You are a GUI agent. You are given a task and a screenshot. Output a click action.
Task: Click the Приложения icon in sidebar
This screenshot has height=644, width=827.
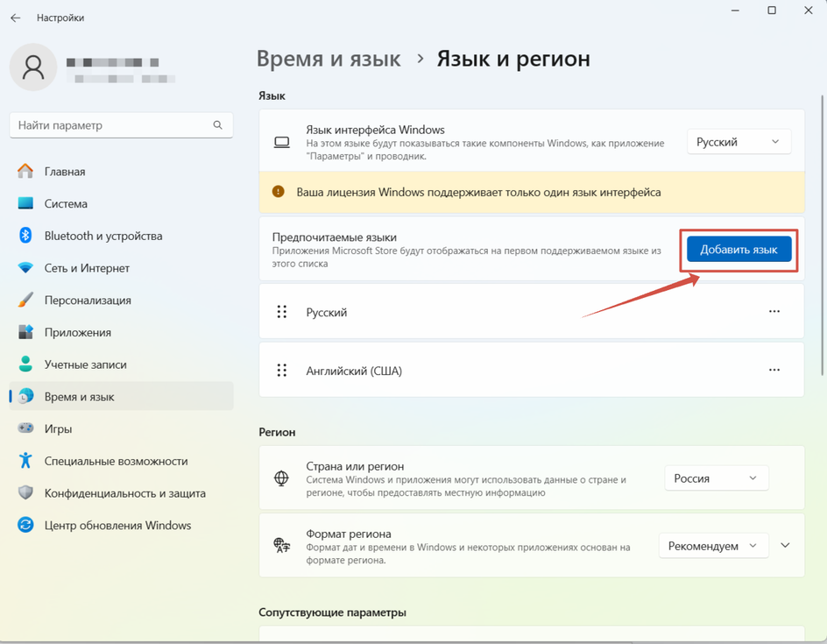(x=25, y=332)
